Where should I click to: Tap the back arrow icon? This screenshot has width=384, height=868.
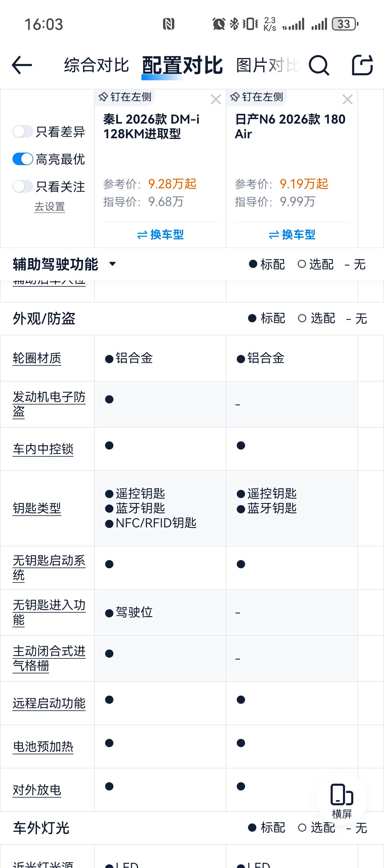click(22, 65)
